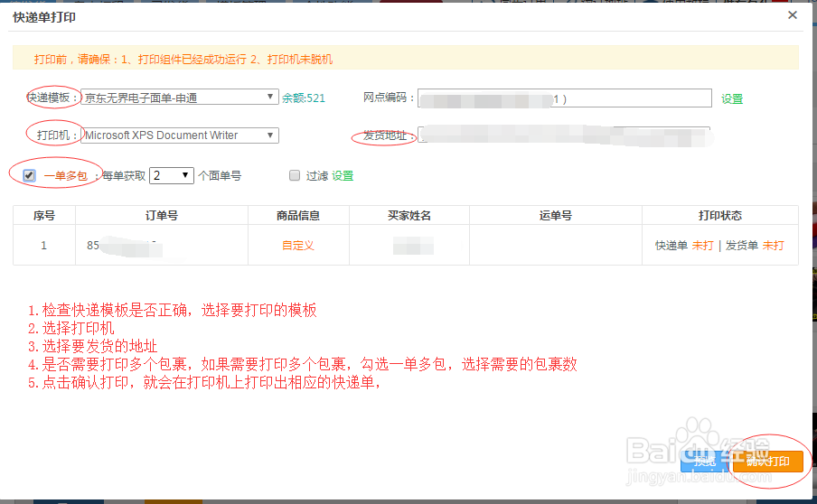Viewport: 817px width, 504px height.
Task: Click the row number 1 cell
Action: point(44,246)
